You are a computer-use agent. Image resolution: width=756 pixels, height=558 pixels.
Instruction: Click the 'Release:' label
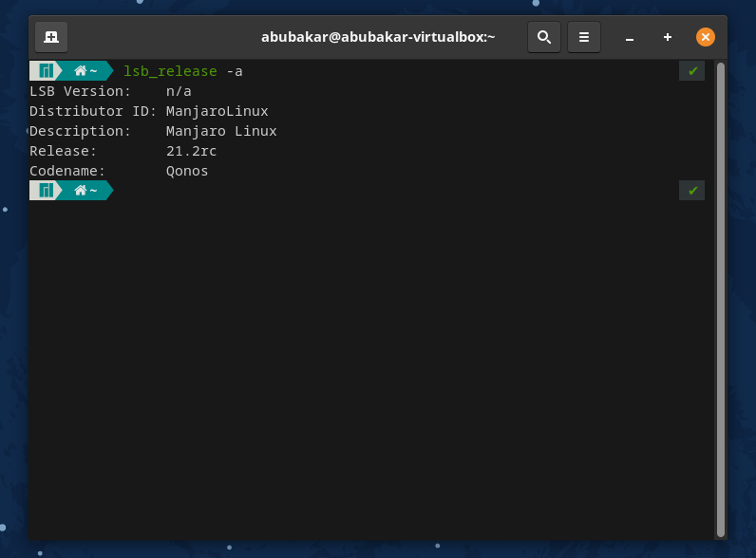tap(64, 151)
